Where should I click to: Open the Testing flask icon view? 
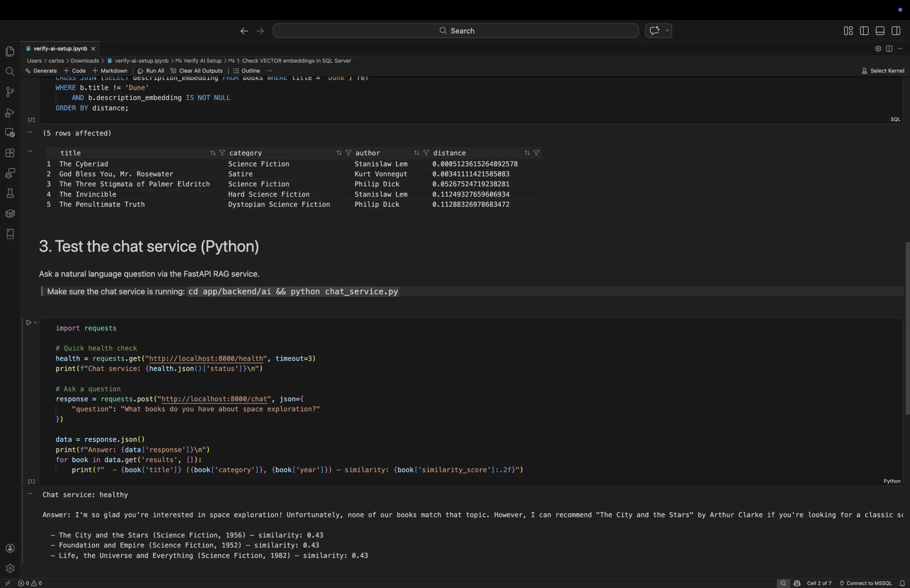(x=10, y=193)
